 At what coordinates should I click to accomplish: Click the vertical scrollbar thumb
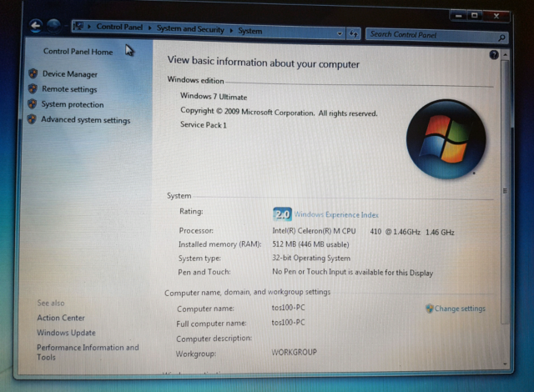(x=505, y=192)
